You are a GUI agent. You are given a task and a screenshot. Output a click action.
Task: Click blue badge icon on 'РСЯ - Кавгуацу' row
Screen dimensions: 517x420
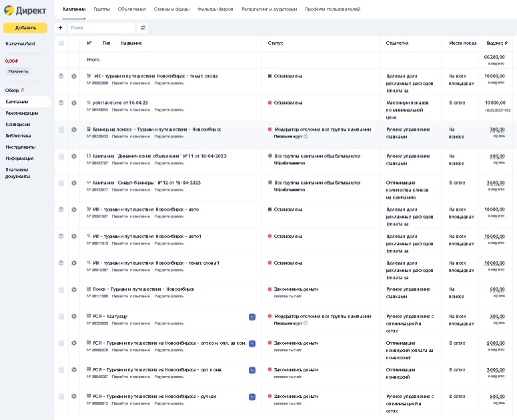click(x=252, y=317)
